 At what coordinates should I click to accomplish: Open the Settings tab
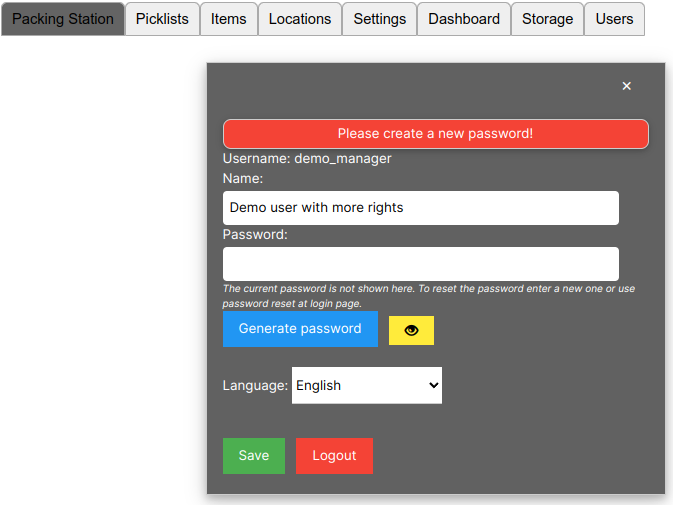pyautogui.click(x=380, y=19)
